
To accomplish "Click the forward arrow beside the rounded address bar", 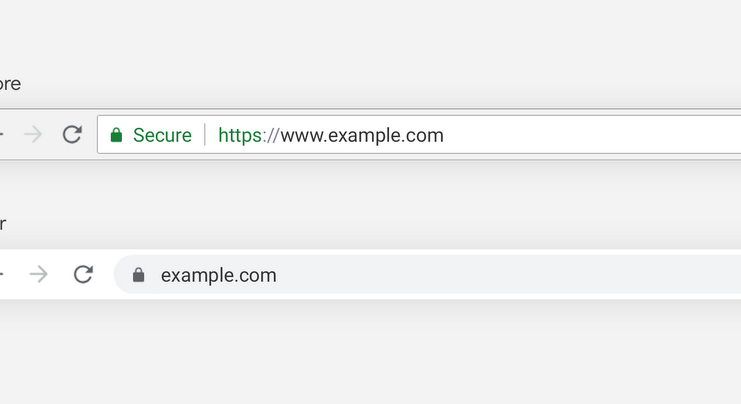I will tap(39, 274).
